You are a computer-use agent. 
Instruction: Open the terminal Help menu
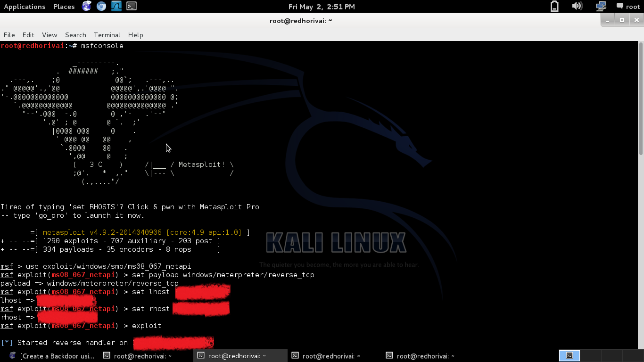(x=135, y=35)
